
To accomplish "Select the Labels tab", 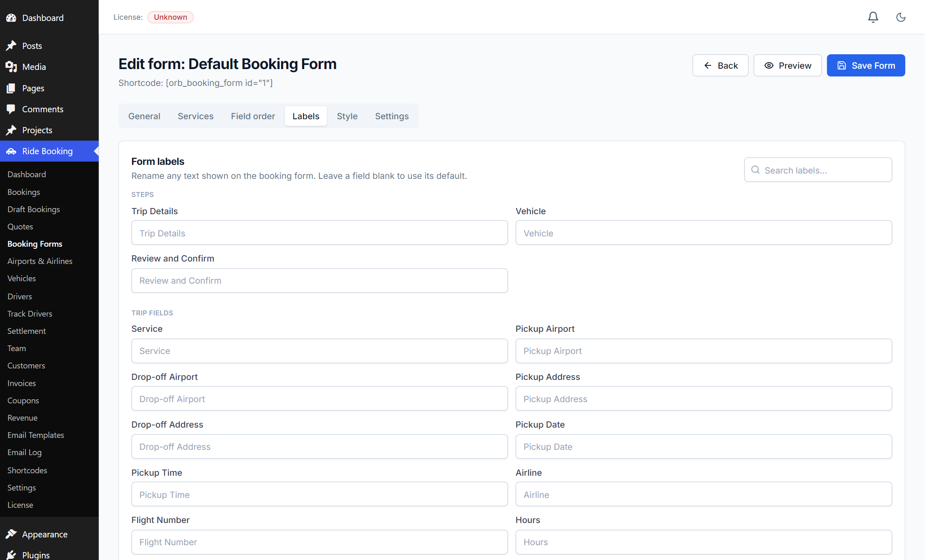I will click(306, 116).
